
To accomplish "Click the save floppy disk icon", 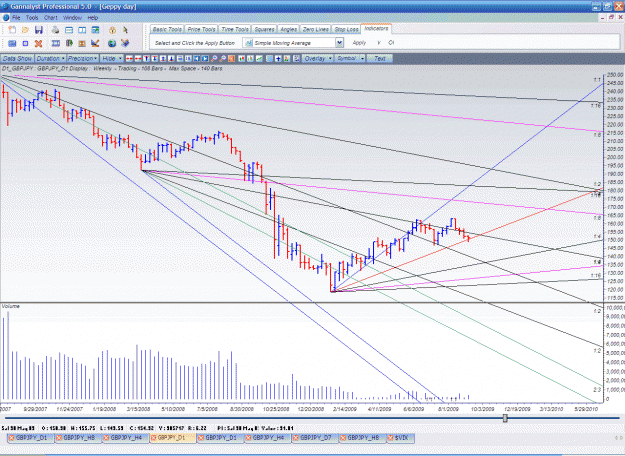I will (x=39, y=30).
